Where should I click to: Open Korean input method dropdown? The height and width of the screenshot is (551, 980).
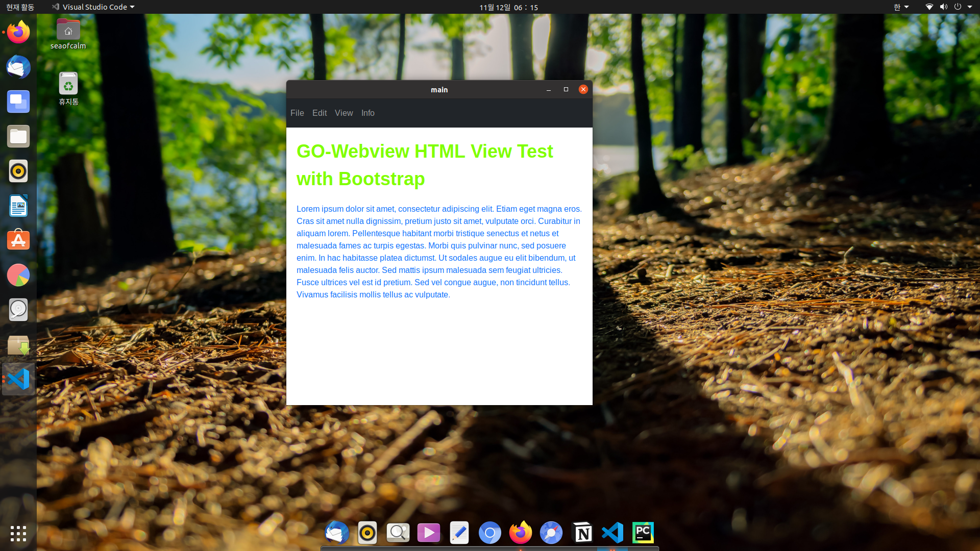tap(901, 7)
